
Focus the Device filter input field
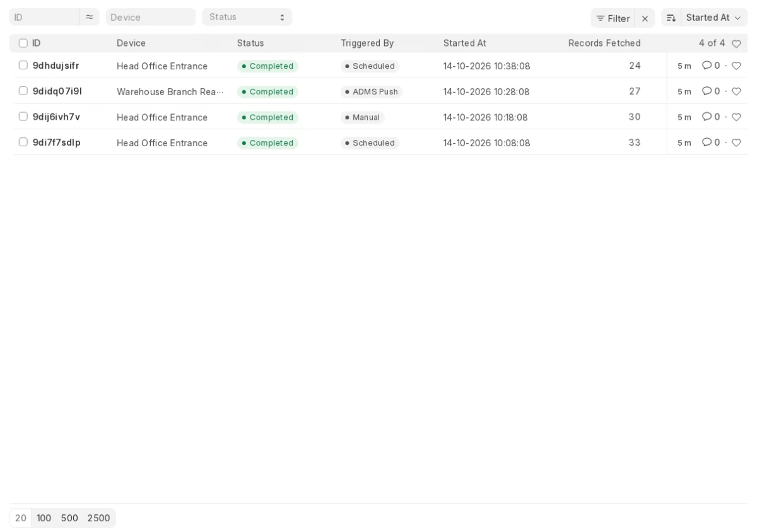pos(151,17)
